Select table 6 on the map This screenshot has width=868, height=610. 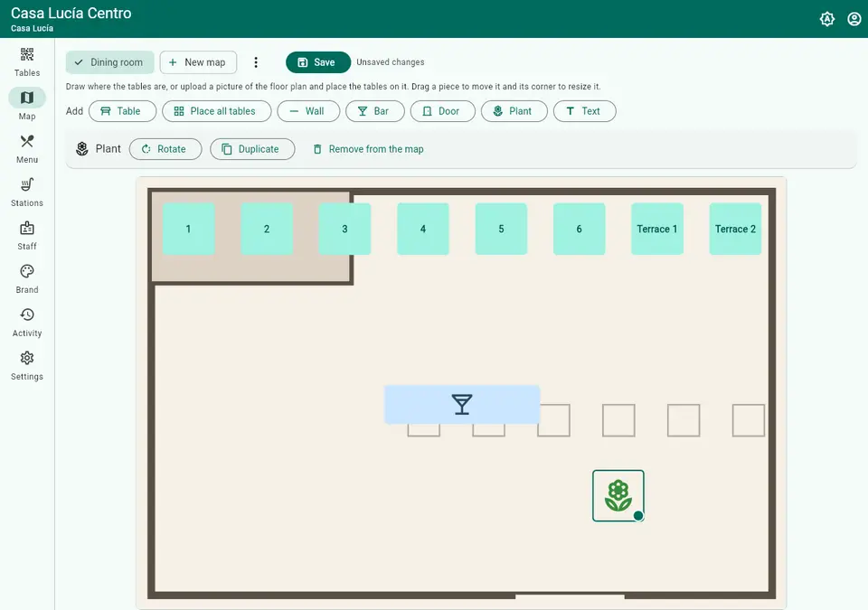(x=579, y=230)
